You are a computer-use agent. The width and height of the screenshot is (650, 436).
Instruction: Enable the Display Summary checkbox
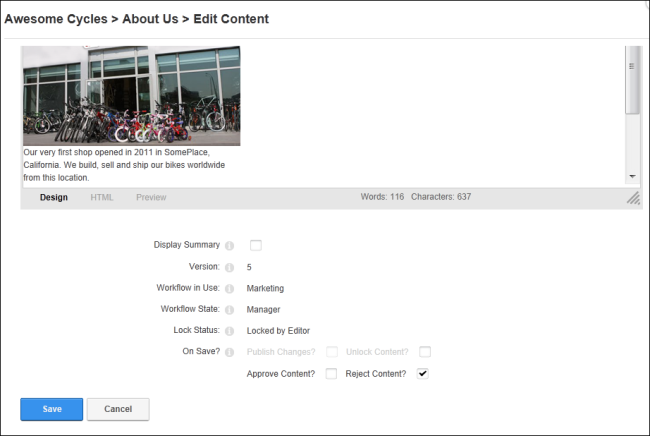click(x=256, y=245)
